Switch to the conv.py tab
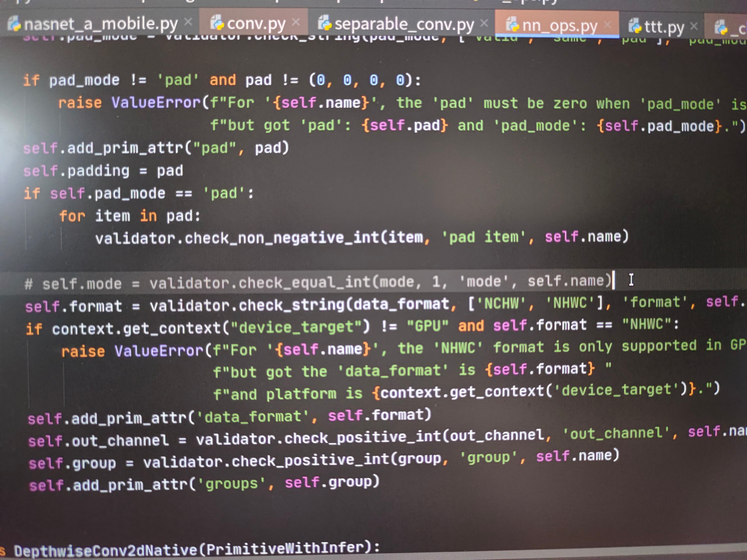Image resolution: width=747 pixels, height=560 pixels. [256, 24]
